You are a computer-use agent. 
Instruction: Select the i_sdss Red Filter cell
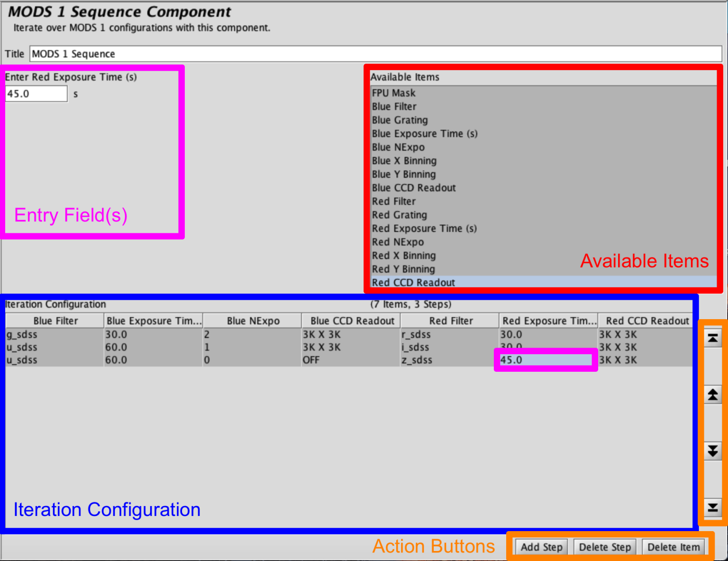coord(450,347)
